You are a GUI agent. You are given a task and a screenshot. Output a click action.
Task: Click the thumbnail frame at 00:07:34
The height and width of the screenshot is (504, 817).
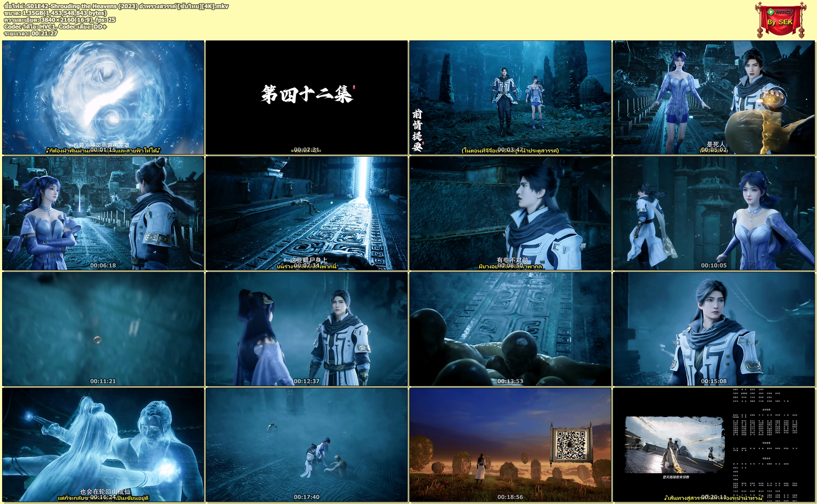click(307, 213)
